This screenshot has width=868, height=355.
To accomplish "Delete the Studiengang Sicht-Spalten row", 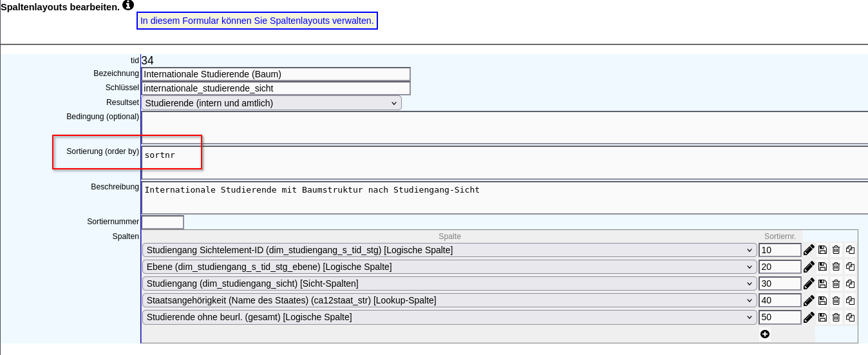I will click(836, 283).
